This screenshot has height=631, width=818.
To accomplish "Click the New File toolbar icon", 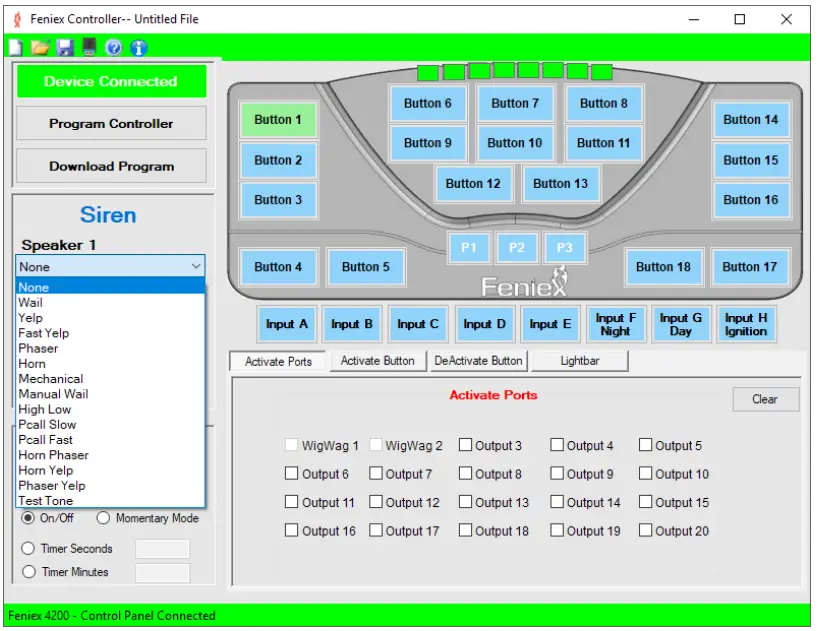I will click(16, 48).
